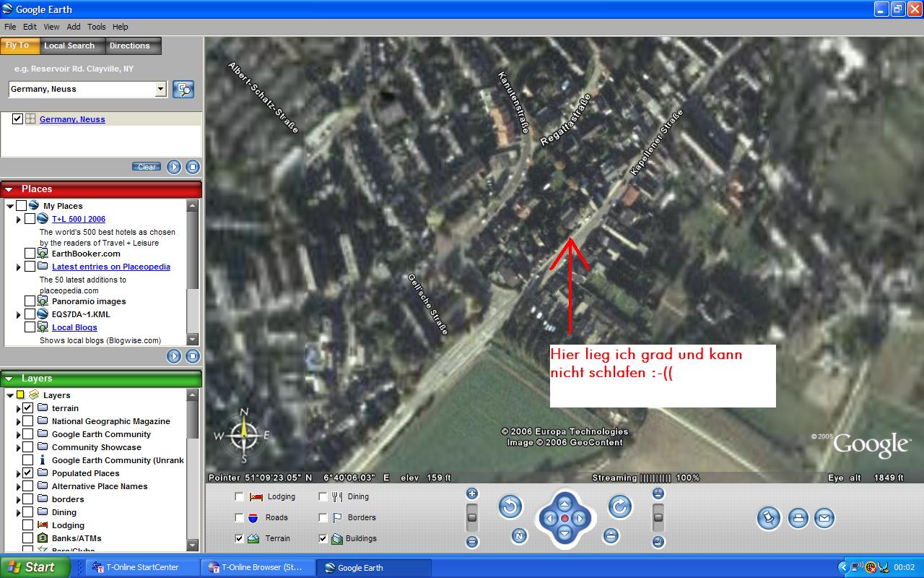Viewport: 924px width, 578px height.
Task: Check National Geographic Magazine layer
Action: coord(28,421)
